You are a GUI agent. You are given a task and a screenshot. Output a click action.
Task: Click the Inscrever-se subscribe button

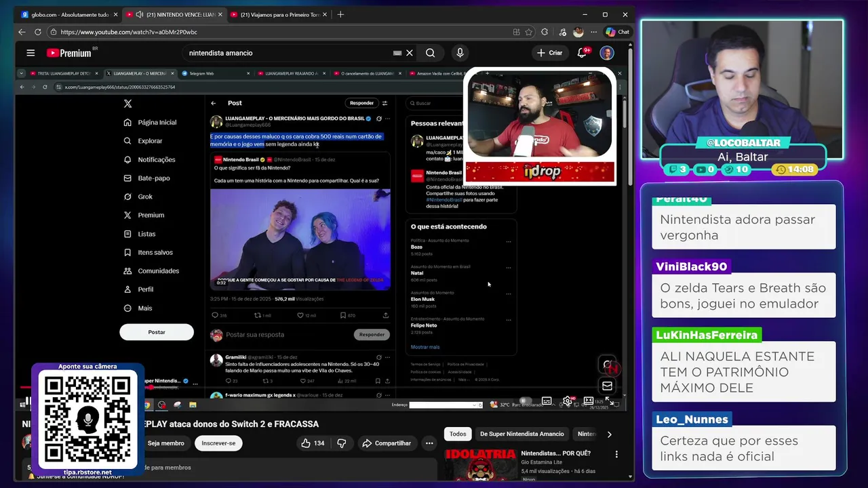pyautogui.click(x=218, y=443)
